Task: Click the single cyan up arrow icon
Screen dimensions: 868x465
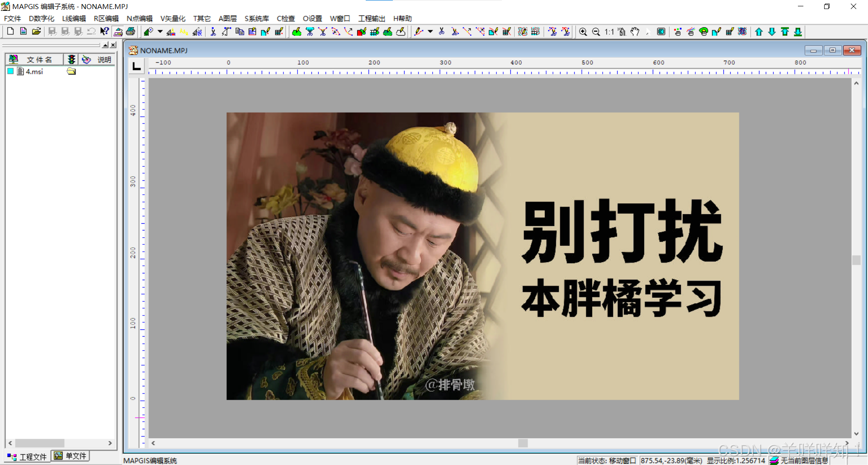Action: click(759, 31)
